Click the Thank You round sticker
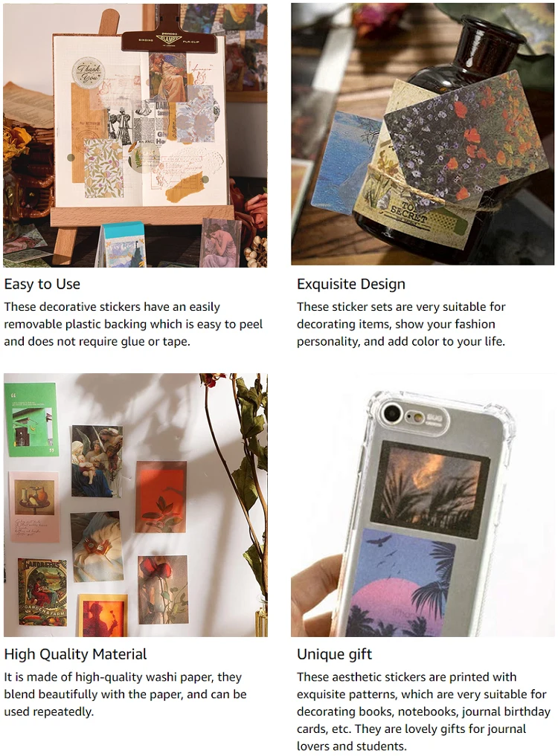Viewport: 558px width, 756px height. tap(89, 73)
